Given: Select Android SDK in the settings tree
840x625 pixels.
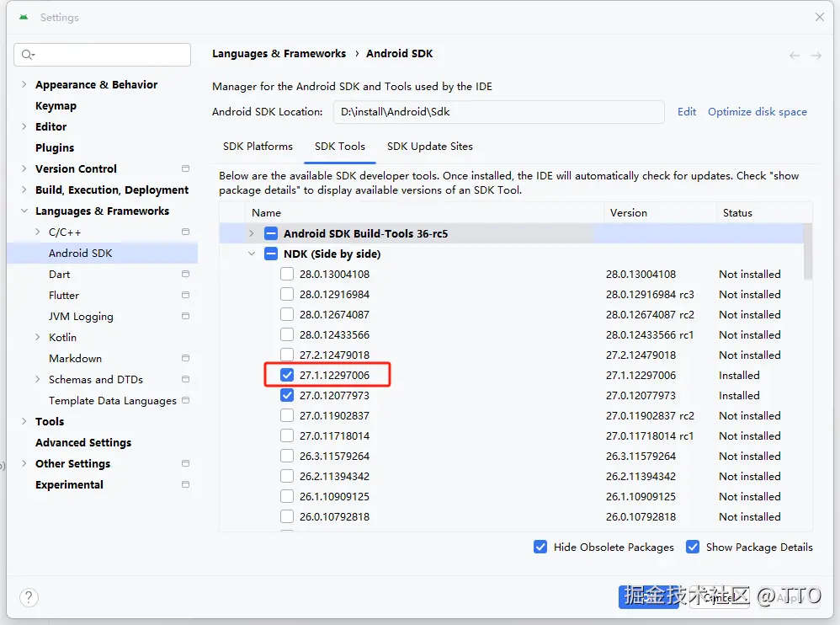Looking at the screenshot, I should click(x=103, y=253).
